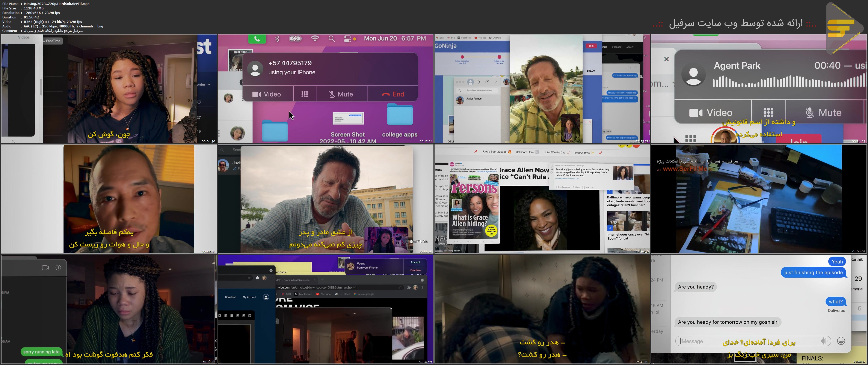Toggle the Control Center switches icon
The image size is (868, 365).
click(x=347, y=39)
